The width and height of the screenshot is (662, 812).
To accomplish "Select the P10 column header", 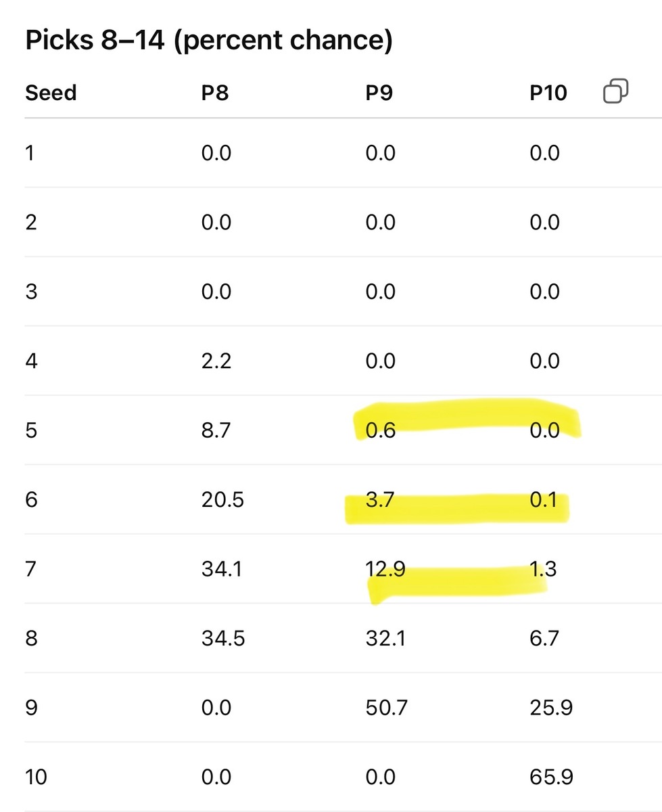I will pyautogui.click(x=548, y=93).
